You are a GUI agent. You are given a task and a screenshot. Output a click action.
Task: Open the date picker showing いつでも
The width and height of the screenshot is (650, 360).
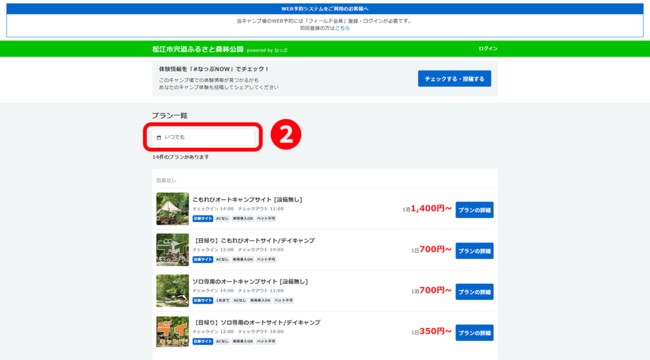[x=203, y=137]
